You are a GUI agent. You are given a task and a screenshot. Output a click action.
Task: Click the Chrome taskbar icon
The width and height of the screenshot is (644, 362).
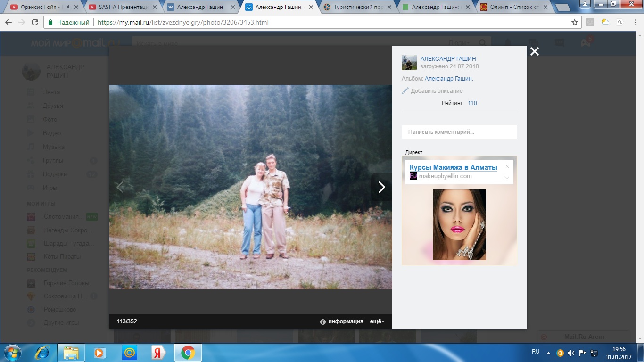(188, 352)
